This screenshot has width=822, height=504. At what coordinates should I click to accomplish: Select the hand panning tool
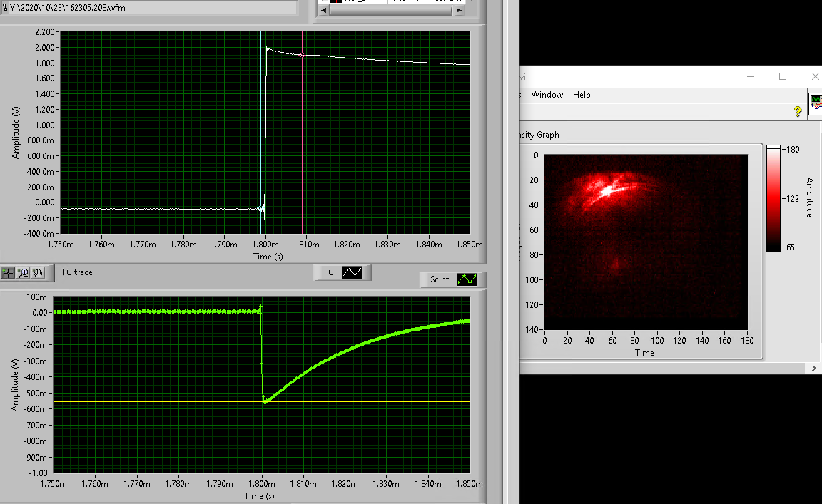(x=38, y=272)
